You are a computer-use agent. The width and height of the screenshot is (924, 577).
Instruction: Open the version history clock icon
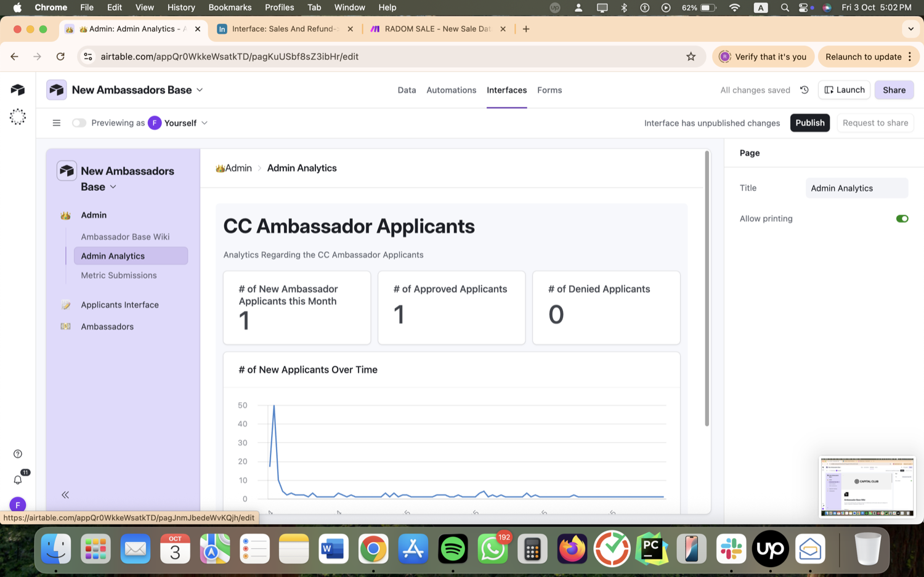click(804, 90)
